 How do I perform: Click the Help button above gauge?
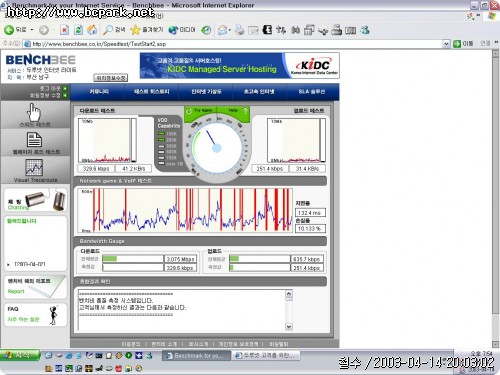point(237,111)
